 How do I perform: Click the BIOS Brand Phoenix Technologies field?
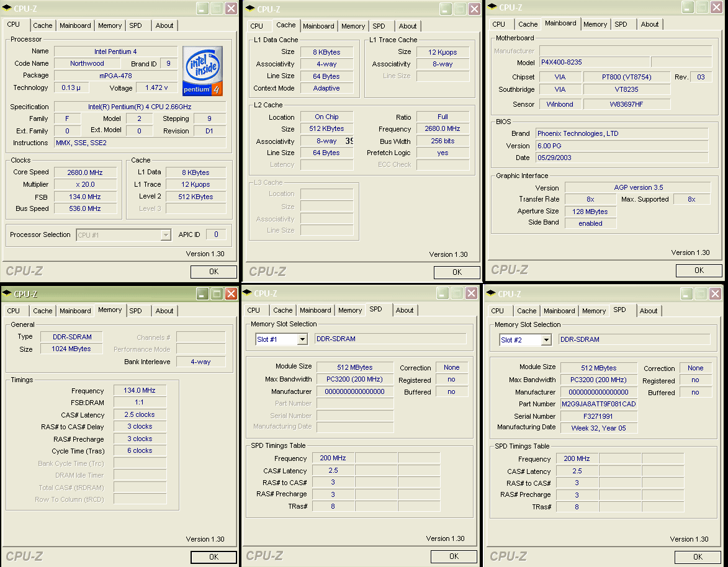click(621, 133)
